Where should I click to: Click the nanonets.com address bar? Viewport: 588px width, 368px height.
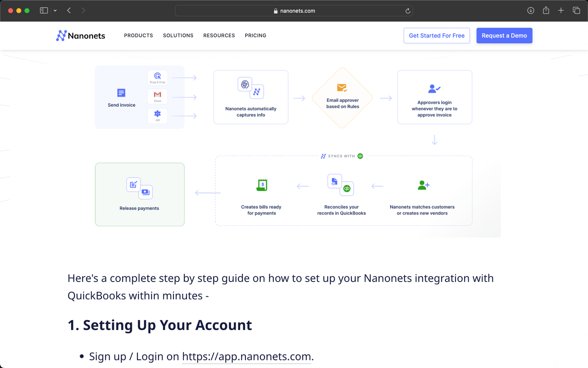click(x=294, y=11)
